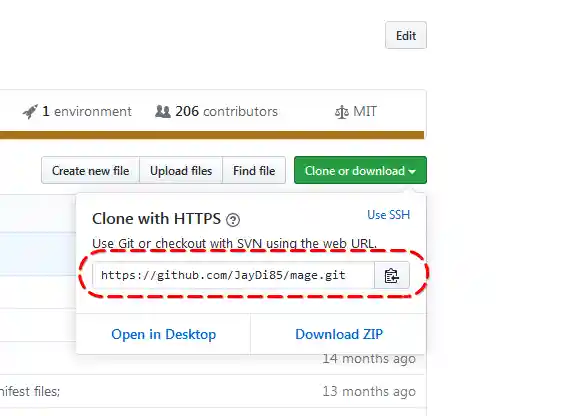Expand the Clone or download dropdown
The image size is (567, 416).
[360, 170]
